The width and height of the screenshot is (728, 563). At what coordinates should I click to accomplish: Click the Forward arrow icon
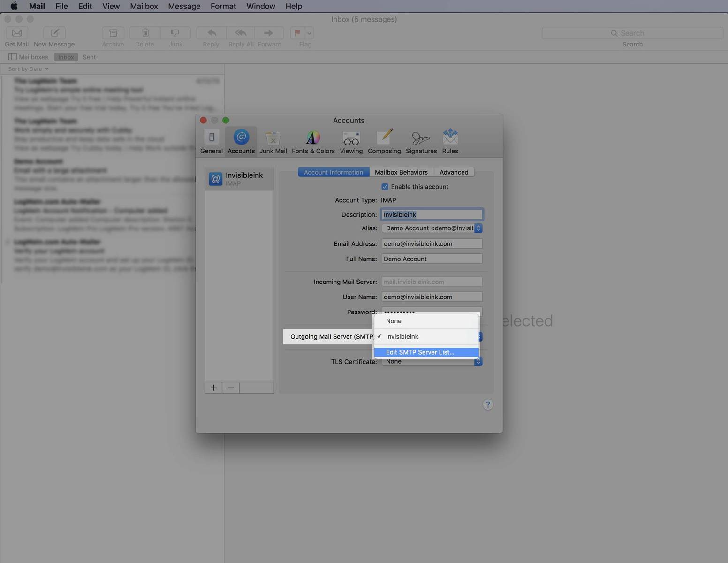coord(269,33)
